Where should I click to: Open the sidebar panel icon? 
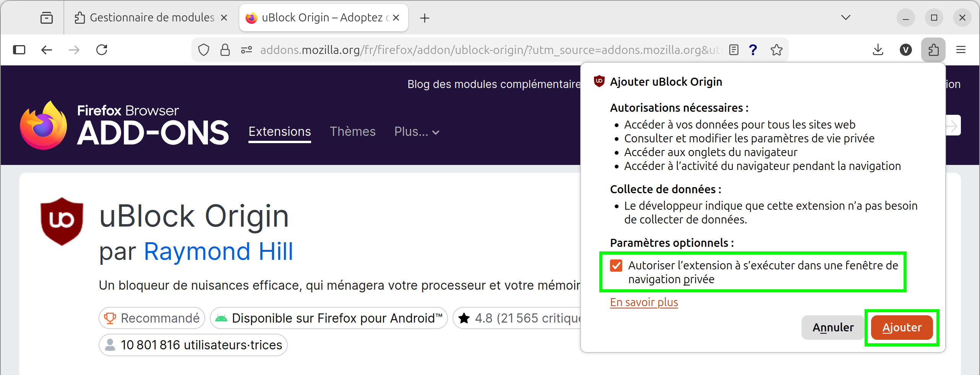[x=19, y=50]
